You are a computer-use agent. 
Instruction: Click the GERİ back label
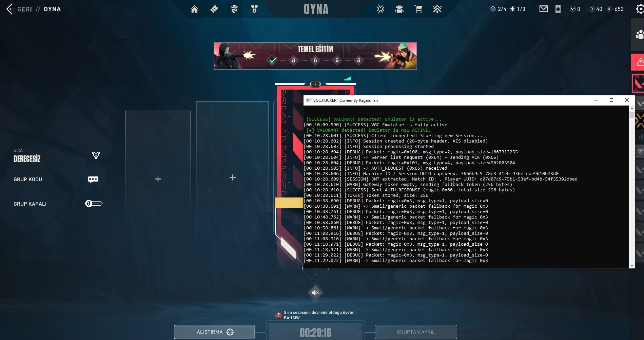25,9
